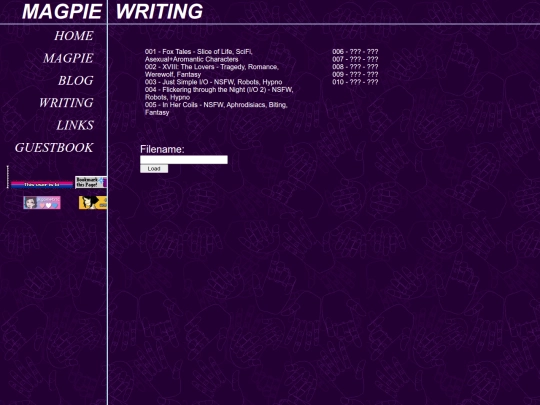The width and height of the screenshot is (540, 405).
Task: Click the MAGPIE site title header
Action: pos(62,11)
